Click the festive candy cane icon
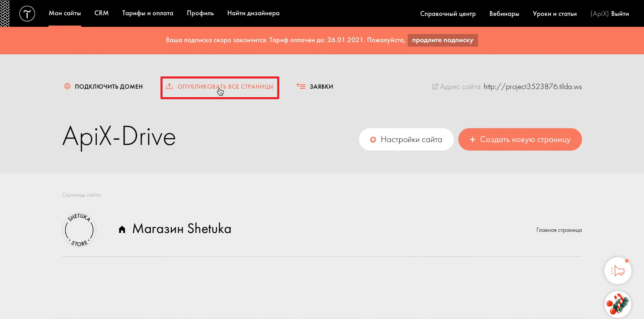 coord(618,304)
